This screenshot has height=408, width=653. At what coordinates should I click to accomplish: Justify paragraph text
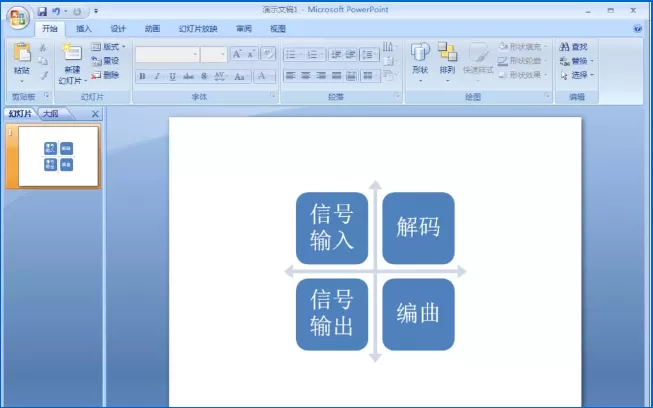[x=336, y=76]
